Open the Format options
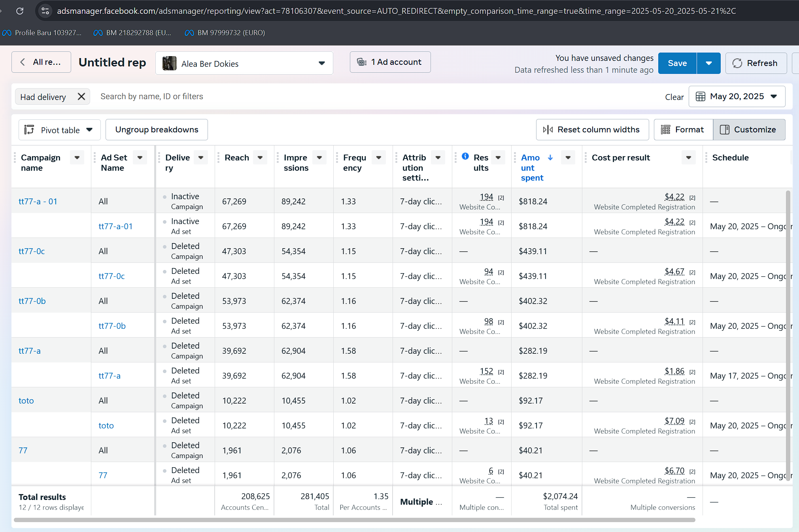This screenshot has width=799, height=532. 683,130
